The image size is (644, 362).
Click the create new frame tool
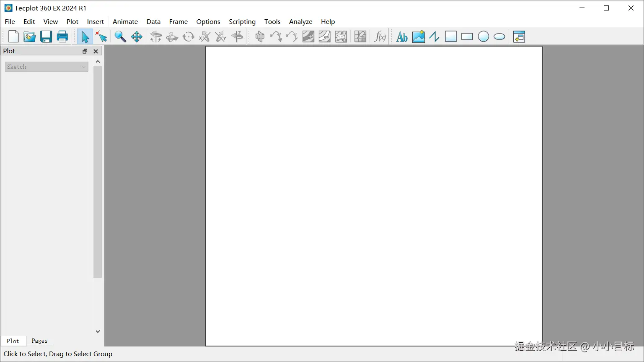pos(519,37)
